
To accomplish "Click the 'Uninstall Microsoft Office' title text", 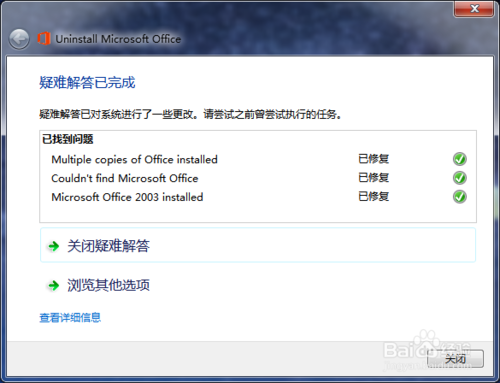I will click(118, 39).
